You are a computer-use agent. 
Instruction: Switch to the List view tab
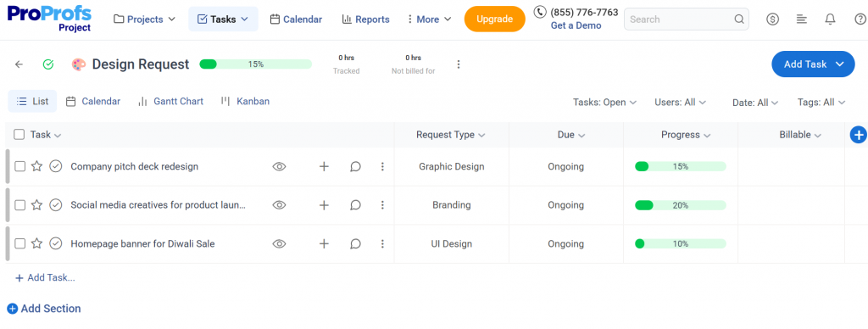coord(33,102)
